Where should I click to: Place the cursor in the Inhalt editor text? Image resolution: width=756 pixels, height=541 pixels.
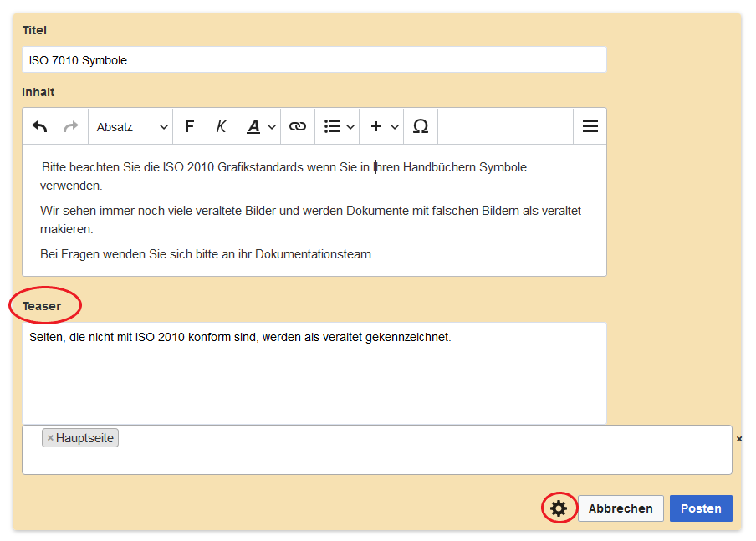[314, 211]
